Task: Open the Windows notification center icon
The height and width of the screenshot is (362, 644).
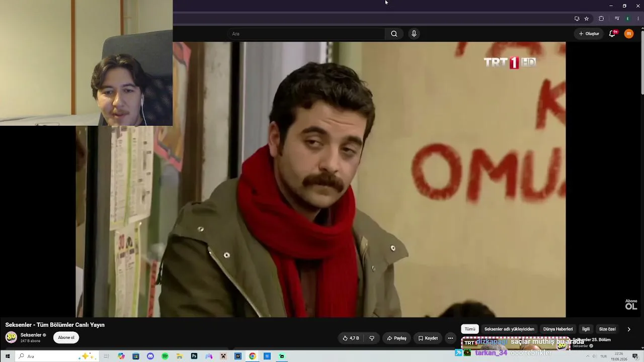Action: tap(635, 356)
